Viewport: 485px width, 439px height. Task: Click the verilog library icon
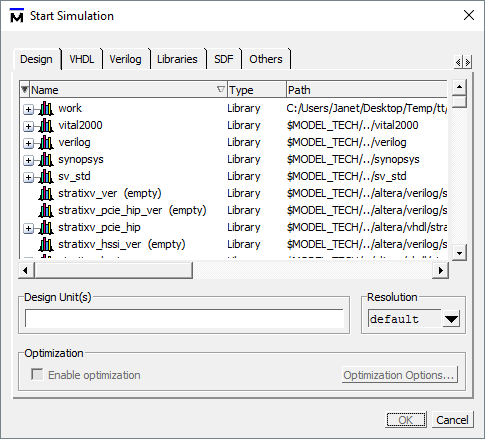[x=46, y=143]
